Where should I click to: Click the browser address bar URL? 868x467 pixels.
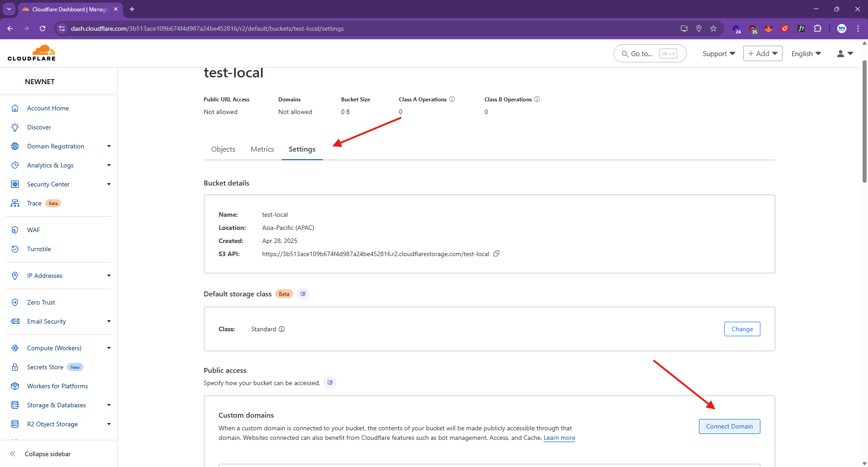coord(207,29)
